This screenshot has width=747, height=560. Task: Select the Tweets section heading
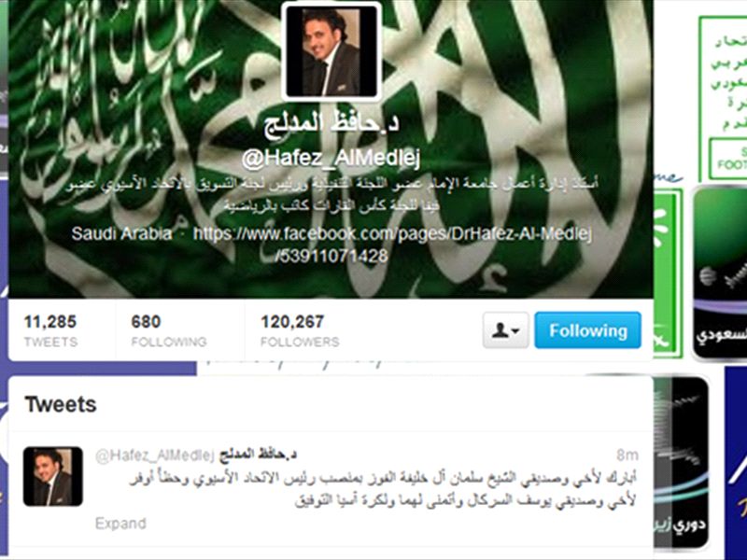coord(61,405)
